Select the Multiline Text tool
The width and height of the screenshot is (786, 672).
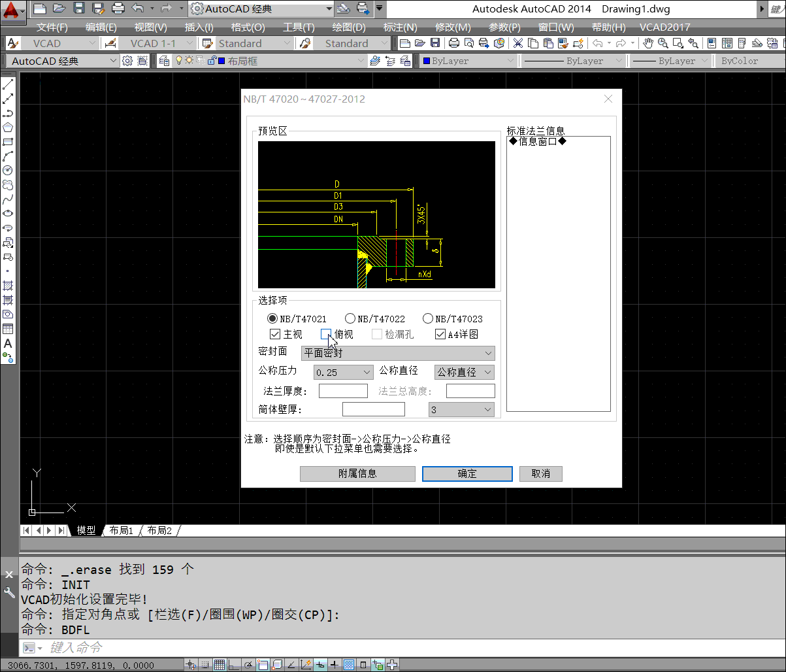8,343
